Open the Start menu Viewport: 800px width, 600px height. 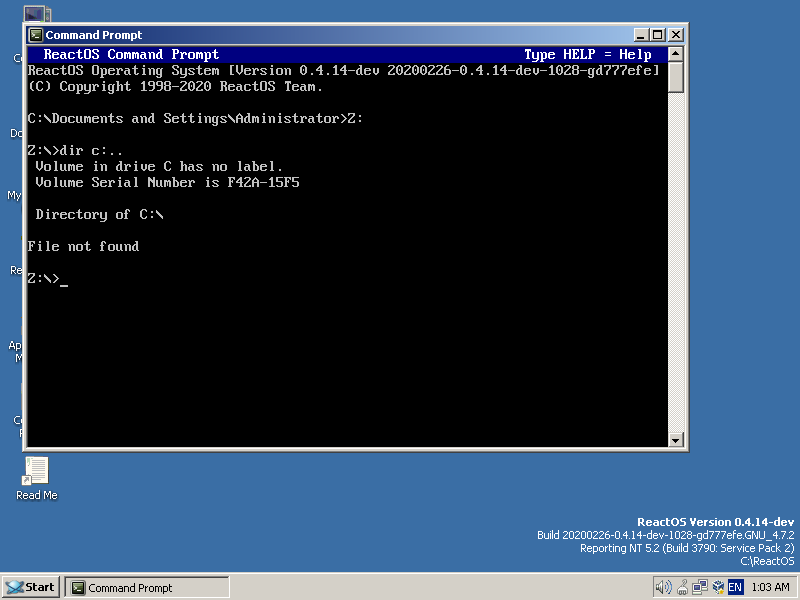coord(31,587)
